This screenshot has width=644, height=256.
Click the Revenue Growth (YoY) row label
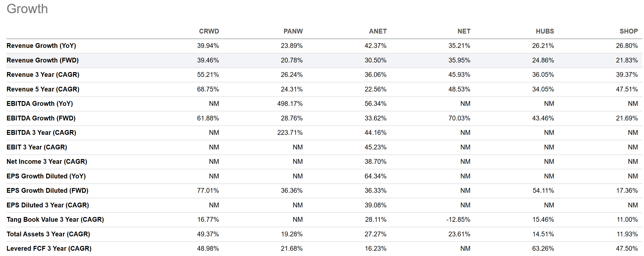(x=41, y=46)
